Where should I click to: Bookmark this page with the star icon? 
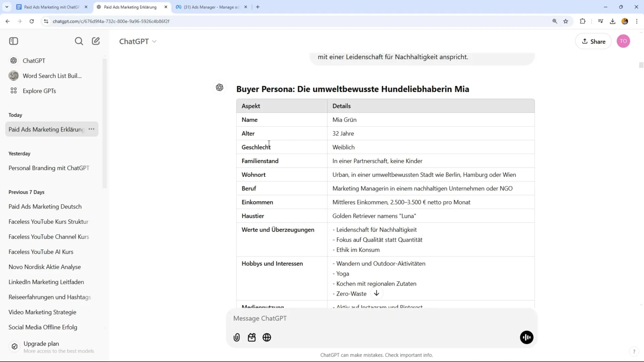click(566, 21)
